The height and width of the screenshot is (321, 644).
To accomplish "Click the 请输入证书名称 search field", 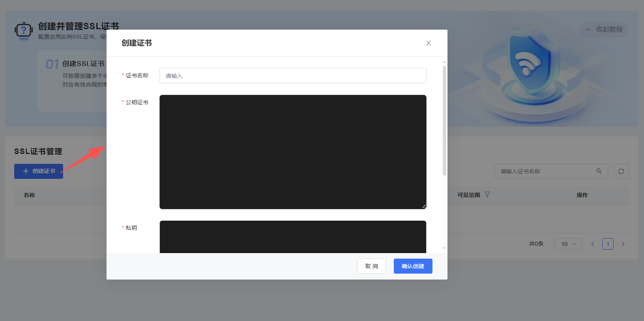I will 551,171.
